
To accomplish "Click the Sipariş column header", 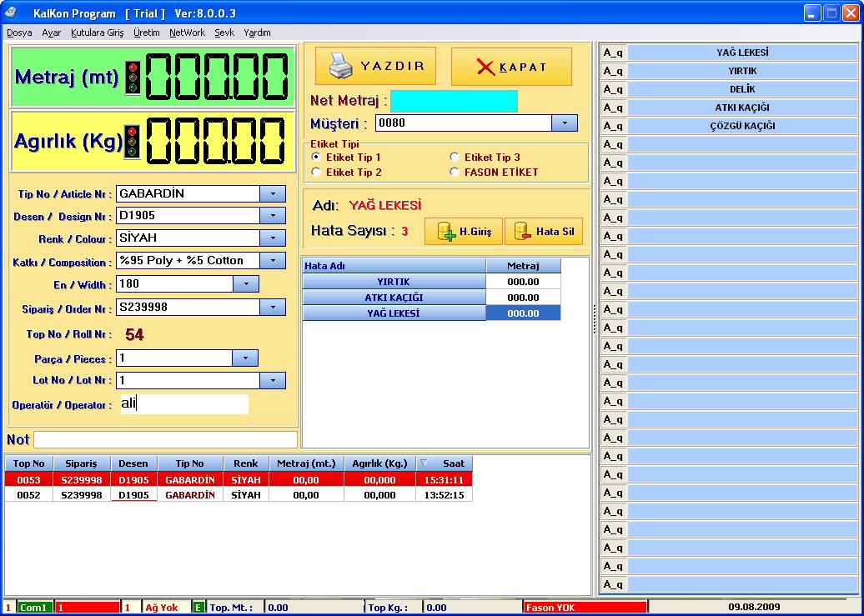I will pos(82,463).
